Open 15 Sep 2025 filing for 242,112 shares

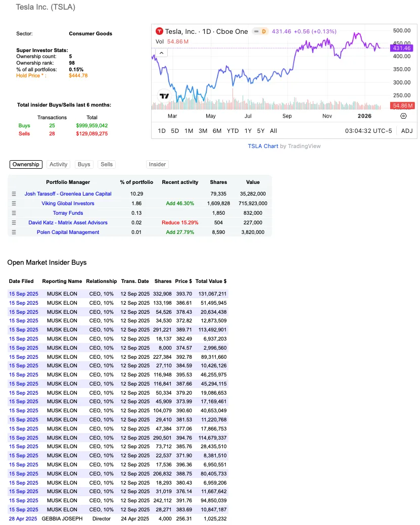[x=23, y=501]
